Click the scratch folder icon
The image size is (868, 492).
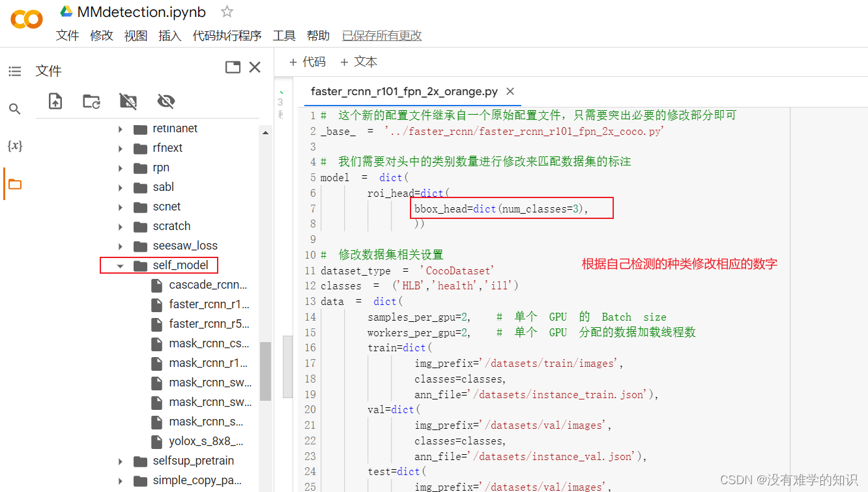pyautogui.click(x=141, y=227)
